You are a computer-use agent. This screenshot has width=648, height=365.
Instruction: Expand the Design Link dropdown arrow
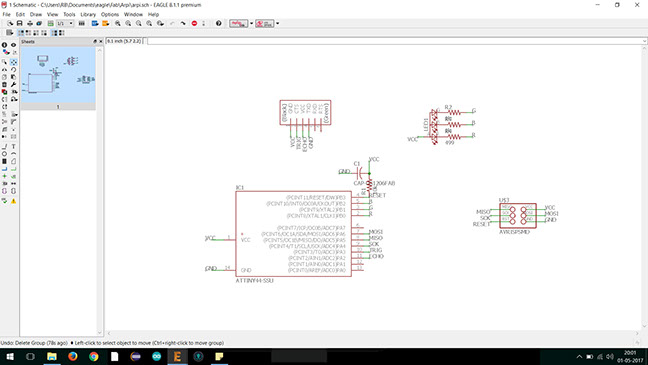[x=251, y=24]
